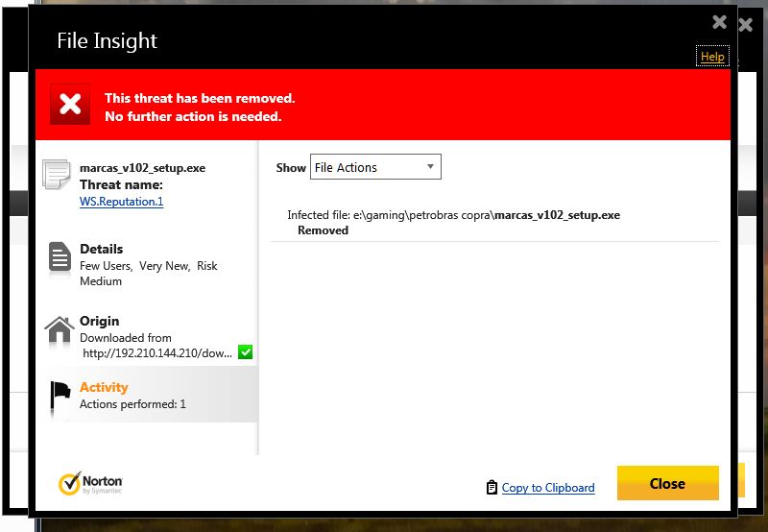The height and width of the screenshot is (532, 768).
Task: Open the WS.Reputation.1 threat name link
Action: pos(121,202)
